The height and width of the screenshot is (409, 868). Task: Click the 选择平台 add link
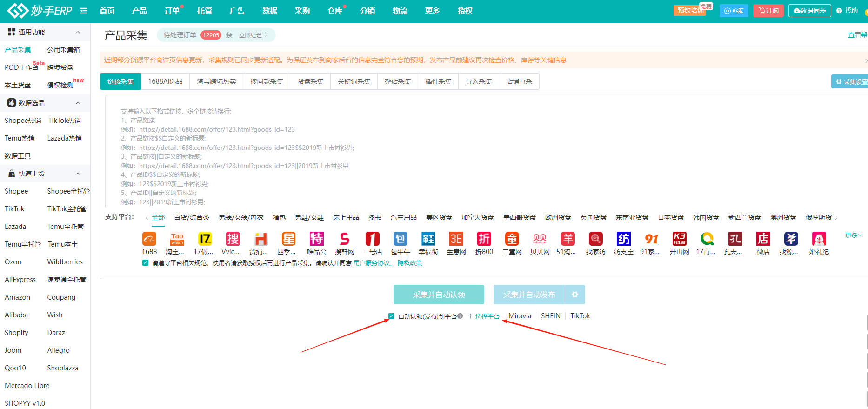tap(483, 316)
